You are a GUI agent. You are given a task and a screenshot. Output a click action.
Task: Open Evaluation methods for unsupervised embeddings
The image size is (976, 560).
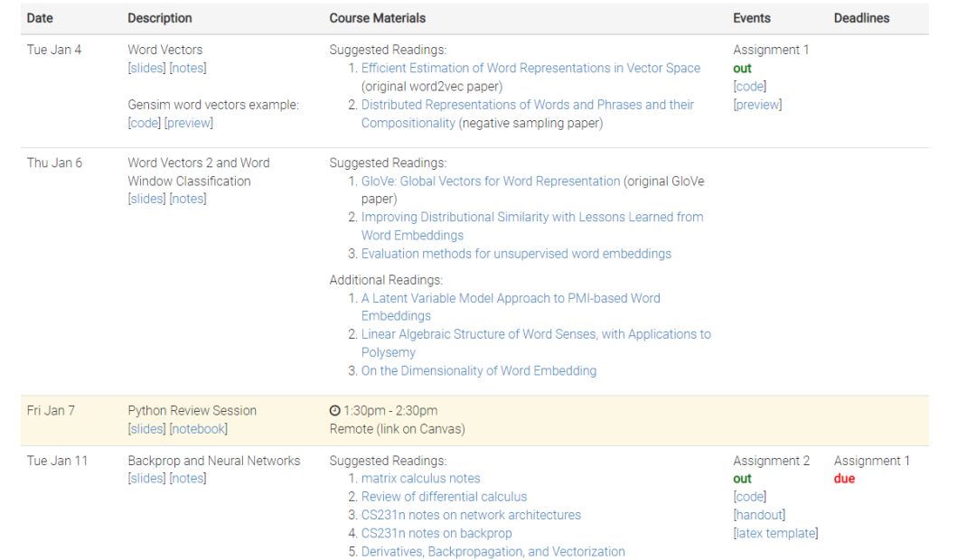click(516, 254)
